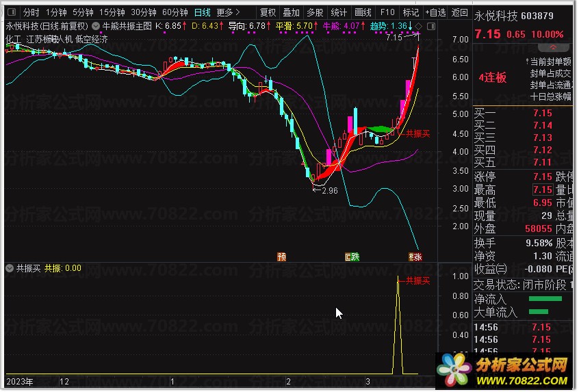Click the 标记 mark button
579x392 pixels.
[411, 12]
